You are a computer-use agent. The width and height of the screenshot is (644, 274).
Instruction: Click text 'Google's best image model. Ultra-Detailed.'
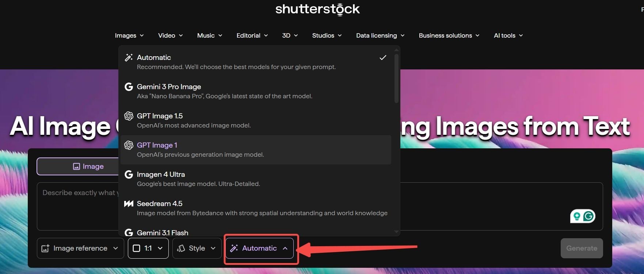198,184
